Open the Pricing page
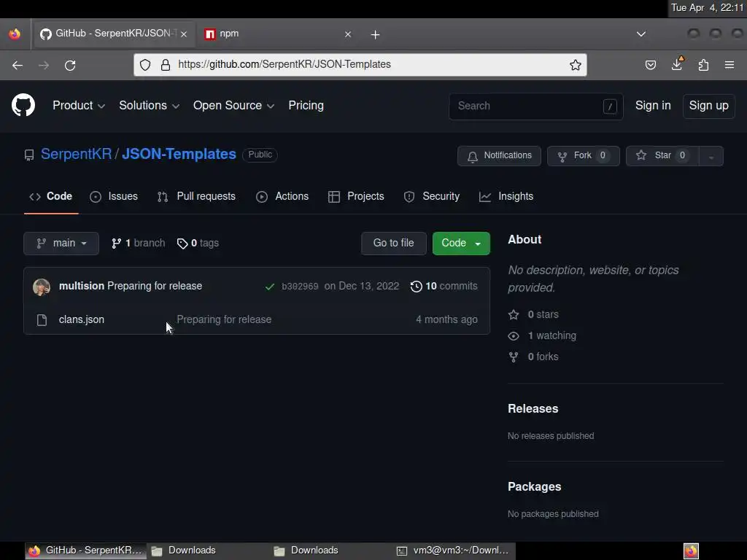 pyautogui.click(x=306, y=105)
